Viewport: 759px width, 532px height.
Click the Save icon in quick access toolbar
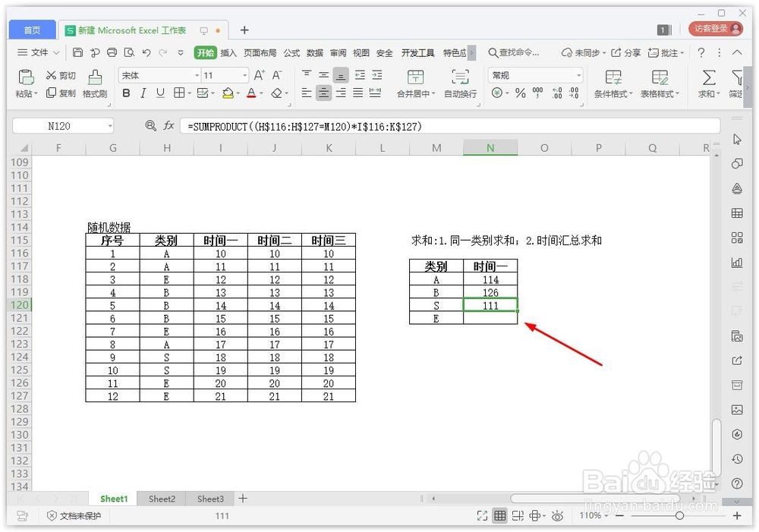click(x=77, y=52)
